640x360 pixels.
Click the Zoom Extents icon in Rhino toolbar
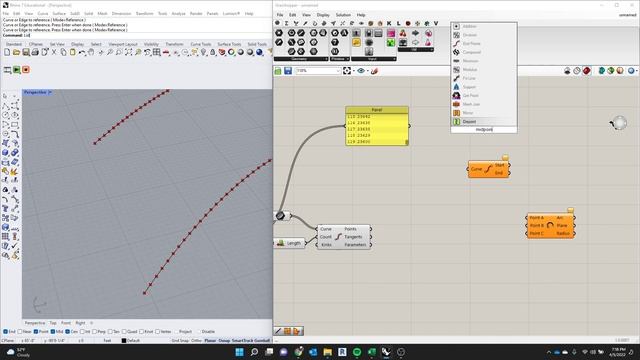[129, 52]
